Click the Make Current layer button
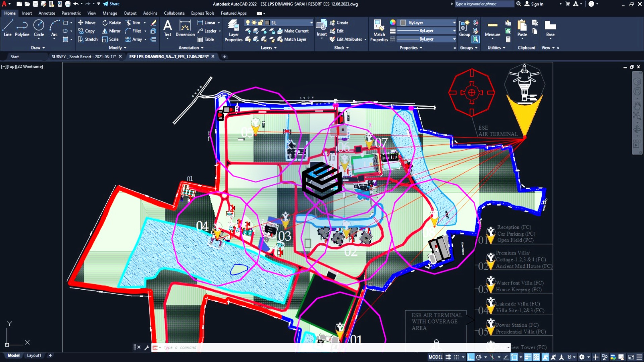644x362 pixels. [x=293, y=31]
